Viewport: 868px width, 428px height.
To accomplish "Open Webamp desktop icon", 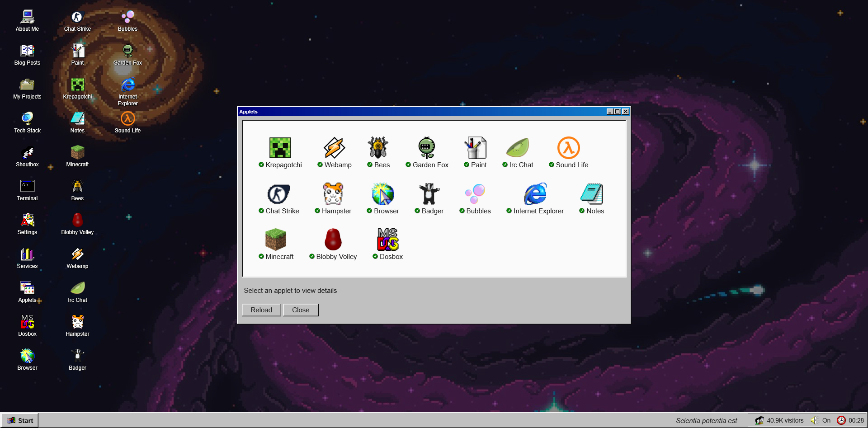I will 77,258.
